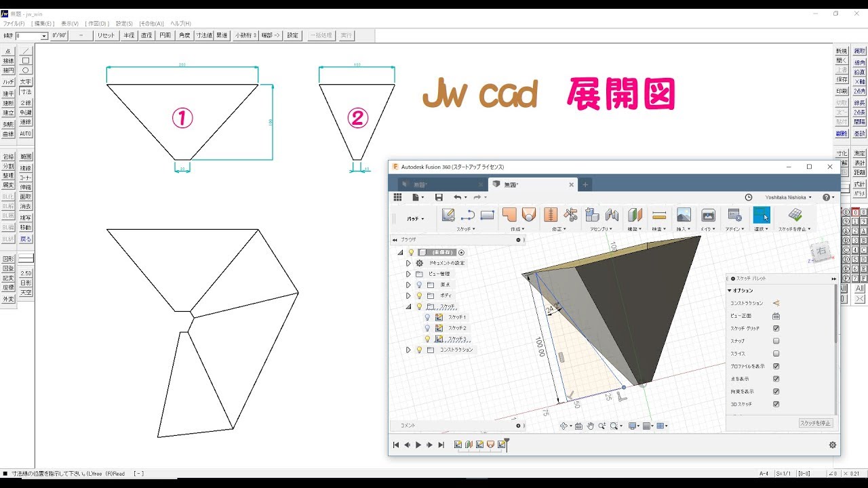The image size is (868, 488).
Task: Click the 半径 button in Jw_cad control bar
Action: tap(129, 35)
